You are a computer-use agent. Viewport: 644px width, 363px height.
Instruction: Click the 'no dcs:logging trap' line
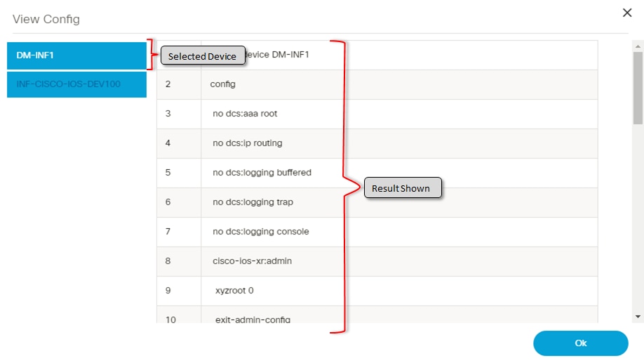[253, 202]
